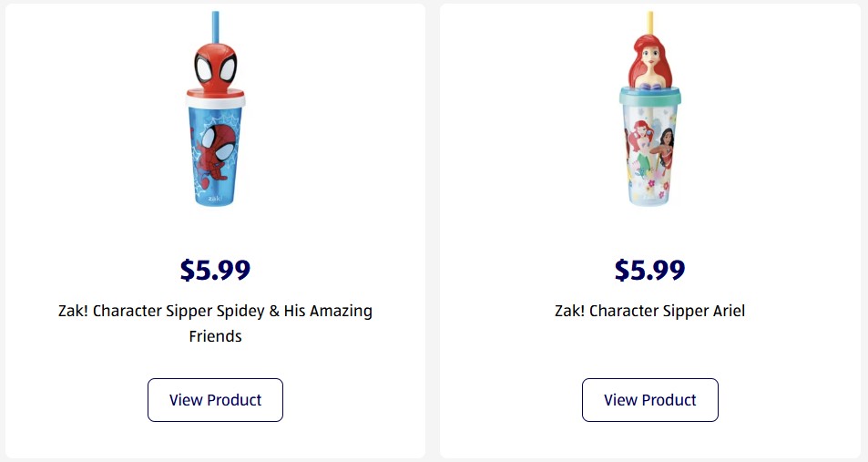
Task: Open the Zak! Character Sipper Ariel title
Action: click(649, 311)
